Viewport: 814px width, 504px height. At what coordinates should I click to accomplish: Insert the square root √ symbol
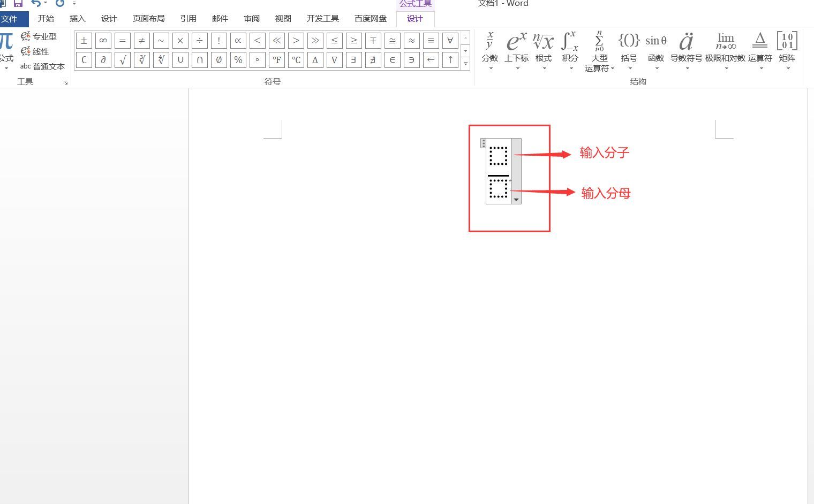click(x=123, y=60)
